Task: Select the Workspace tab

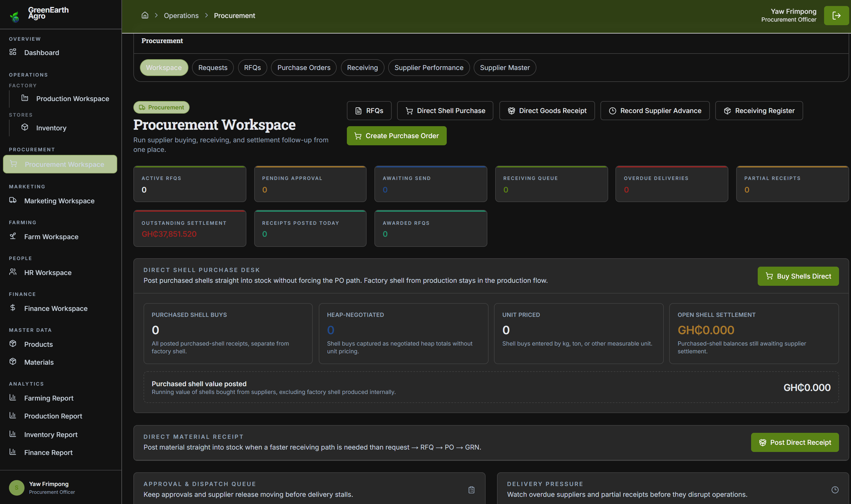Action: (x=164, y=67)
